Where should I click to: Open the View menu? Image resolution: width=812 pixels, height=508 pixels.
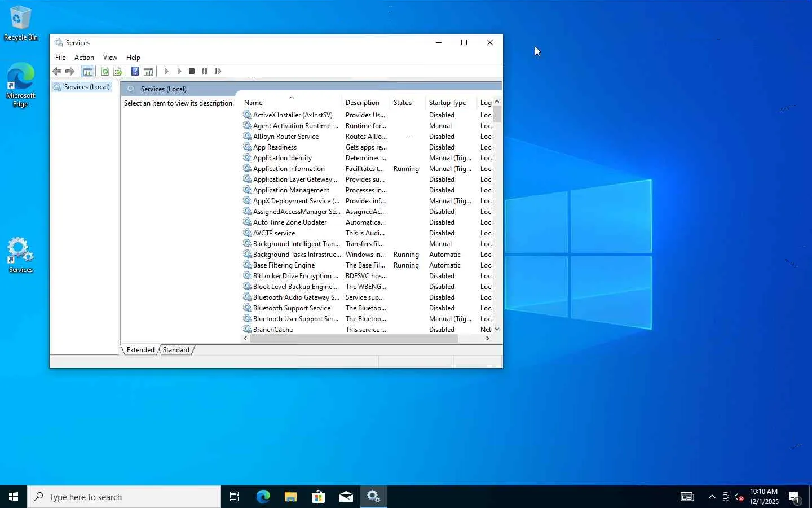click(x=110, y=58)
